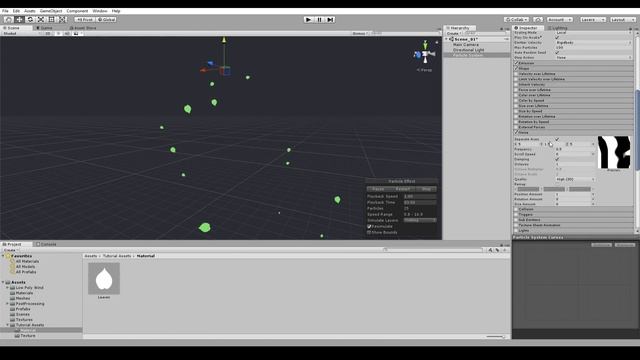Switch to the Lighting tab
The height and width of the screenshot is (360, 640).
pyautogui.click(x=558, y=28)
